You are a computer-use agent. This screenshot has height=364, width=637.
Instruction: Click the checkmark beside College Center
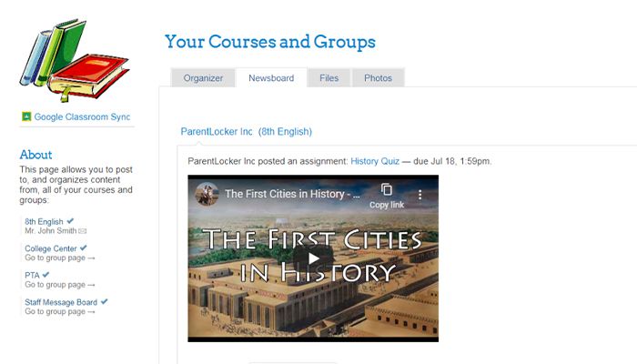point(84,248)
